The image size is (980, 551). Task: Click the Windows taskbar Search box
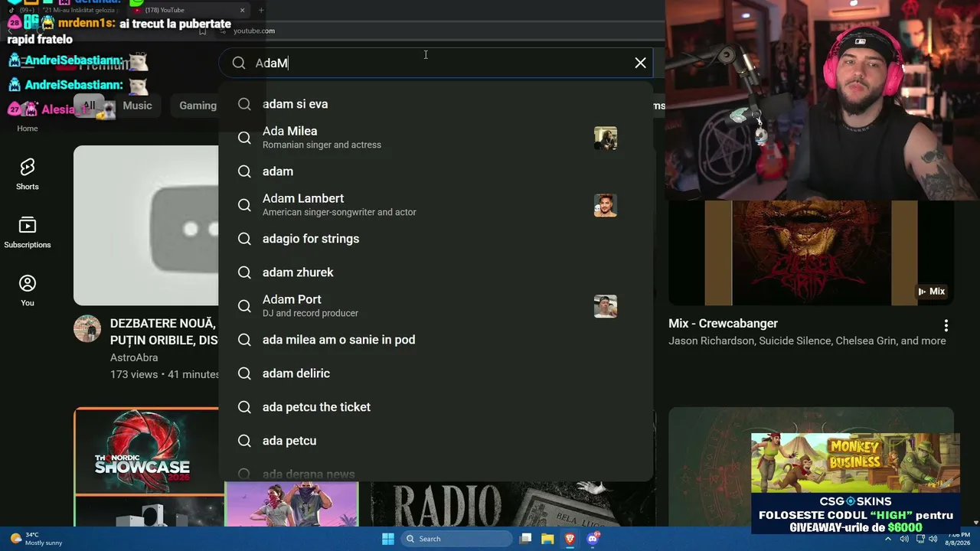456,539
